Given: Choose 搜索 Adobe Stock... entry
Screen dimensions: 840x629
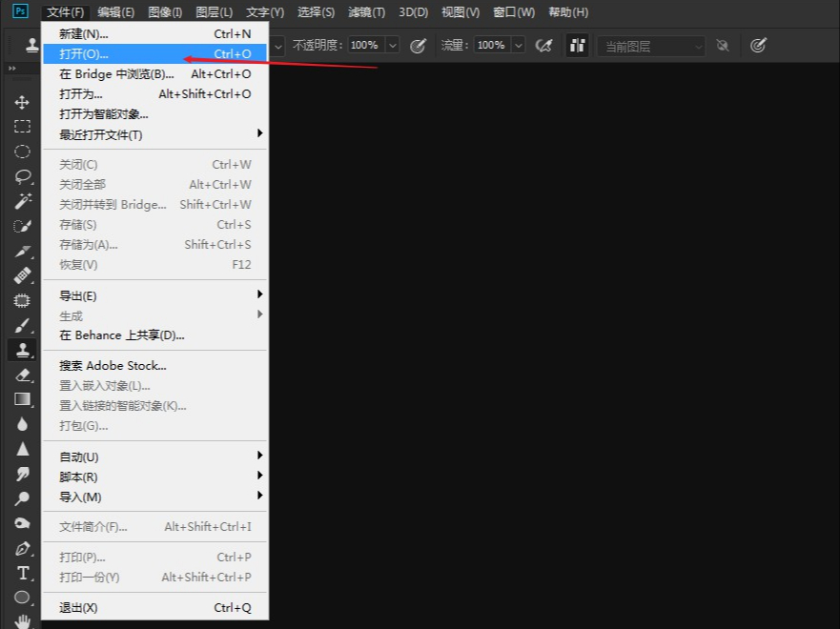Looking at the screenshot, I should click(x=154, y=366).
